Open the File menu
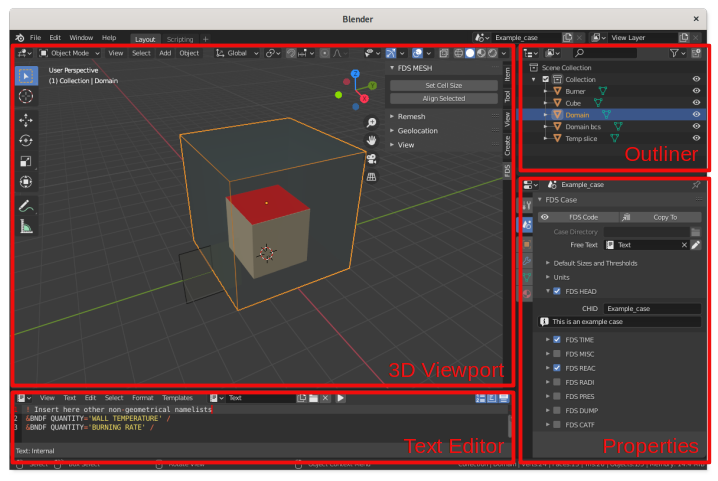 point(35,38)
